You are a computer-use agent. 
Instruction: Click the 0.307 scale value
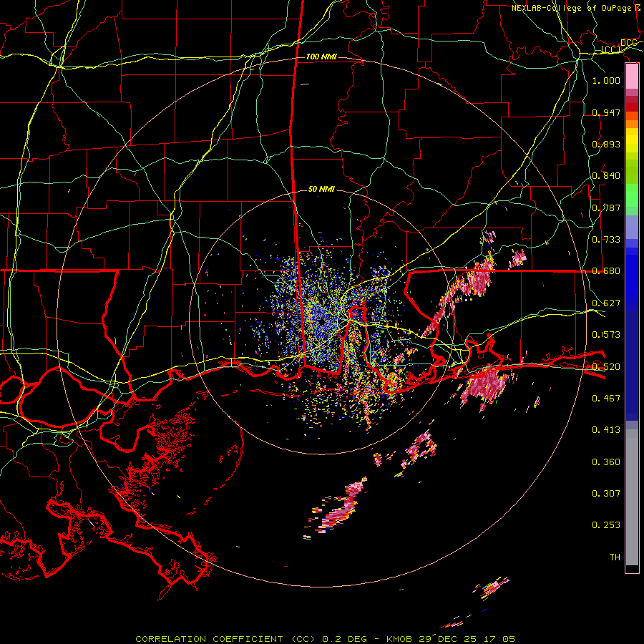(606, 493)
